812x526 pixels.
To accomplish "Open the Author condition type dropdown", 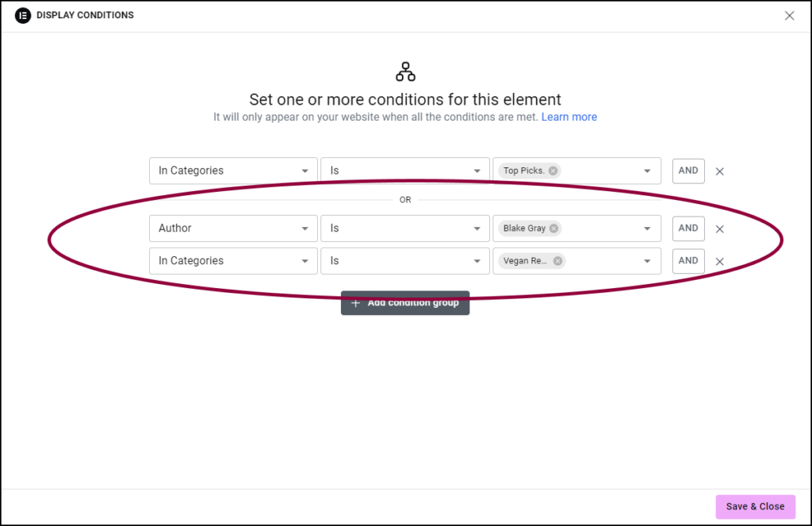I will tap(233, 228).
